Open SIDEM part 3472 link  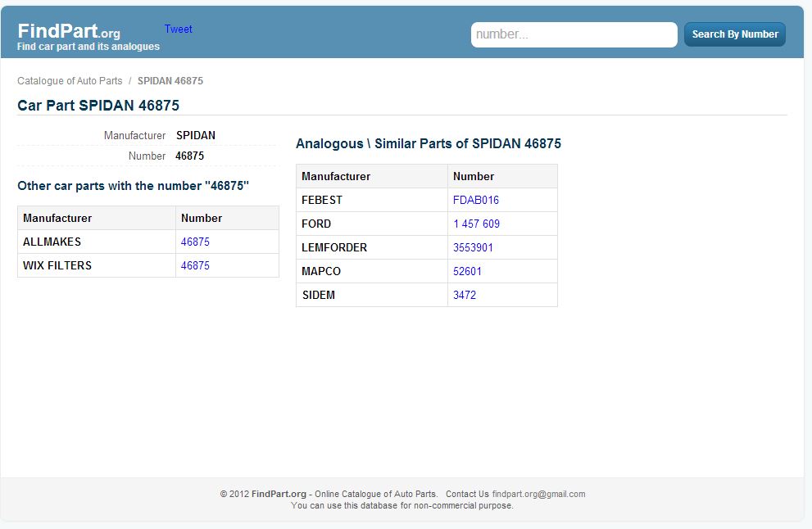464,295
